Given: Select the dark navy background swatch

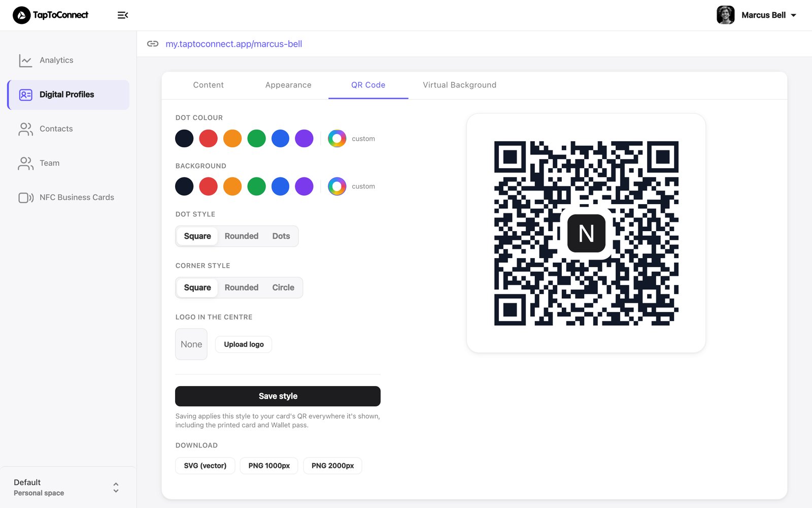Looking at the screenshot, I should pos(184,186).
